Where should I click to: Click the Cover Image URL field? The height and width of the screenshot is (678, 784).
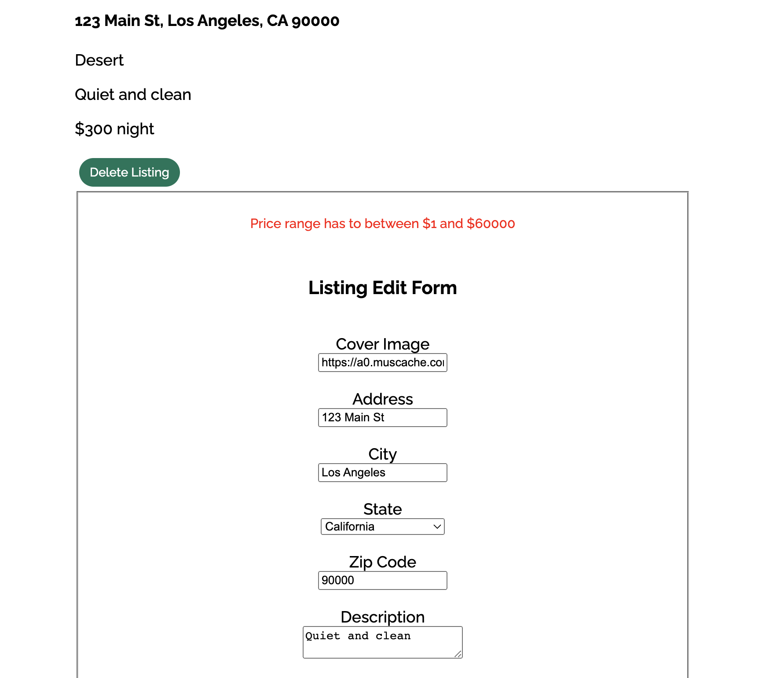382,363
